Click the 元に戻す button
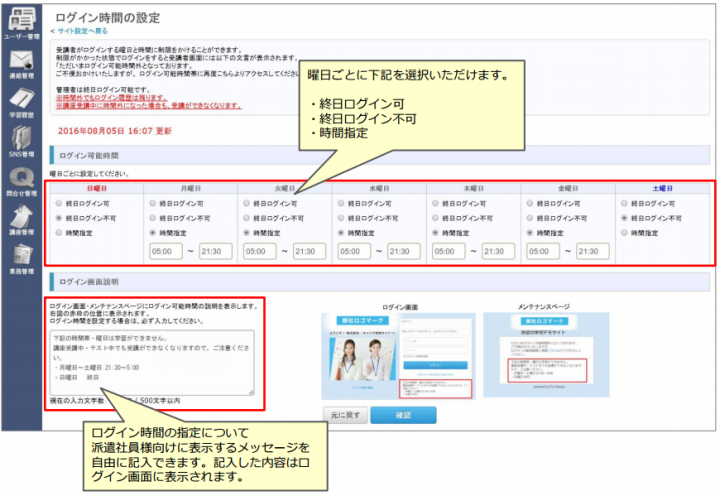Image resolution: width=720 pixels, height=496 pixels. [345, 415]
